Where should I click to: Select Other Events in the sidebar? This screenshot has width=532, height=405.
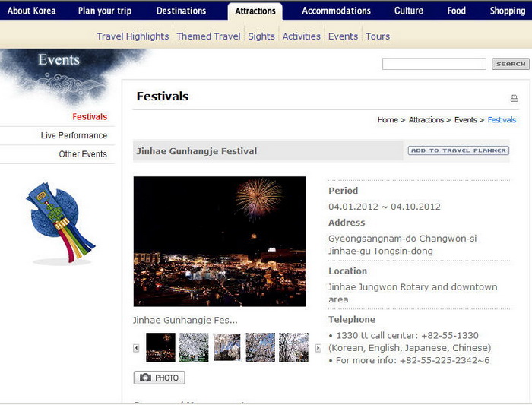point(83,154)
